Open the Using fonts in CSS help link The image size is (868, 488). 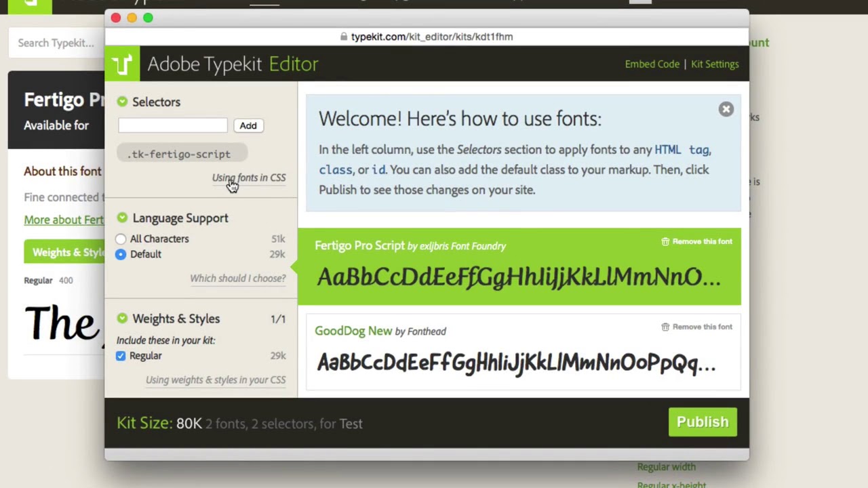click(x=249, y=178)
